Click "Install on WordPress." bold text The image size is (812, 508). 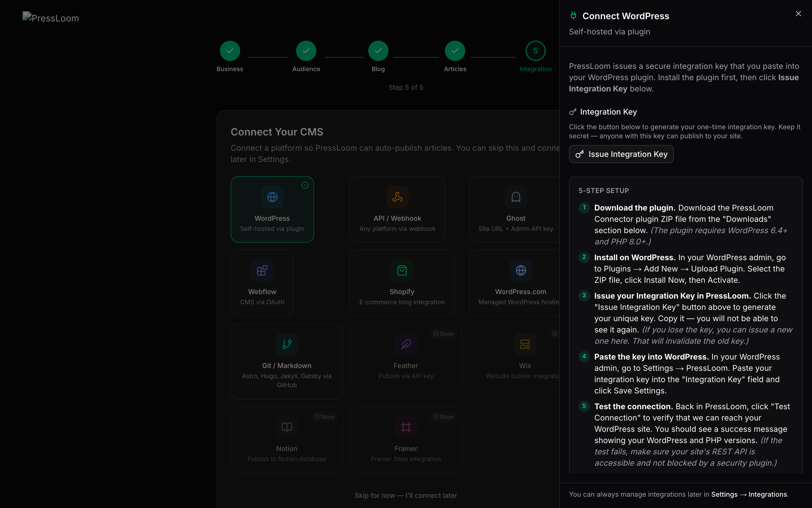(635, 257)
